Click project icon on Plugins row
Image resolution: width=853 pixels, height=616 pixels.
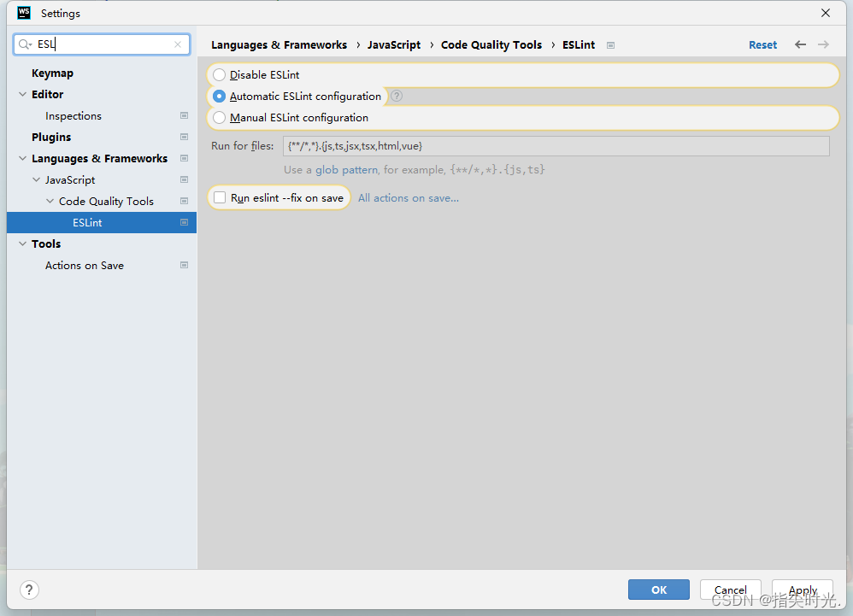[184, 137]
